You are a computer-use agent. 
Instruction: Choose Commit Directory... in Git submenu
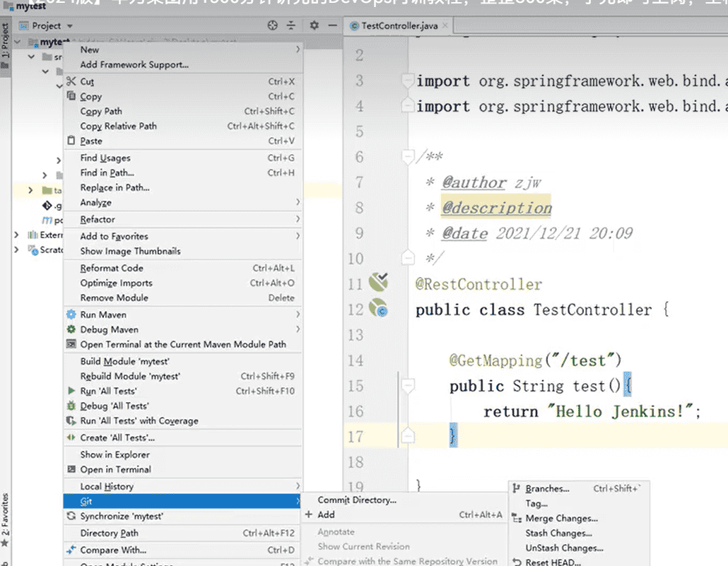[357, 500]
